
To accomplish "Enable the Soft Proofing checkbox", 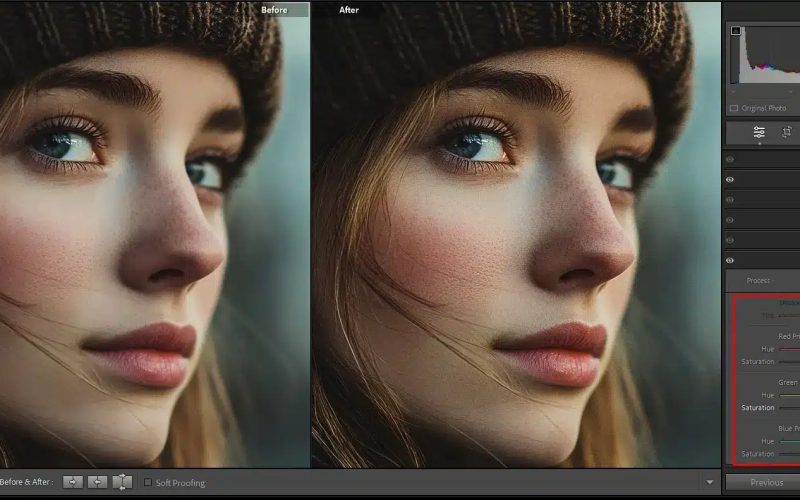I will point(148,483).
